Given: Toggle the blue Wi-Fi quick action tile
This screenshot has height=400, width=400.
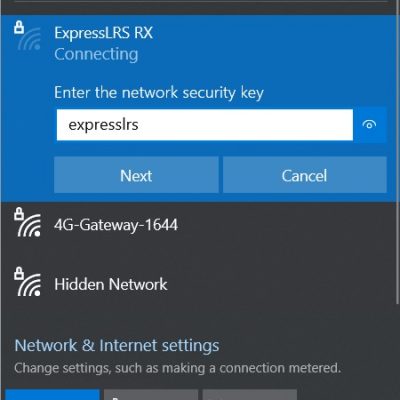Looking at the screenshot, I should 52,394.
